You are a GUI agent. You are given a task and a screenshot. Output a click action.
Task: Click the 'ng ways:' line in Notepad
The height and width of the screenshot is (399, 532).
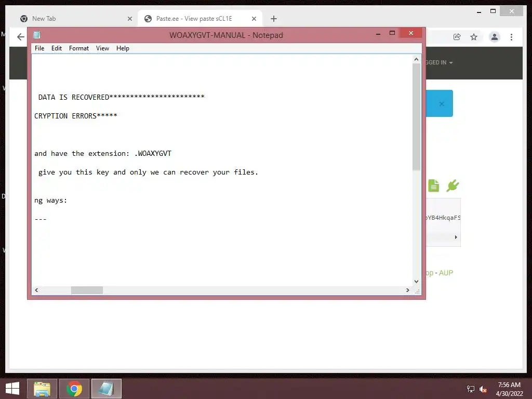50,200
